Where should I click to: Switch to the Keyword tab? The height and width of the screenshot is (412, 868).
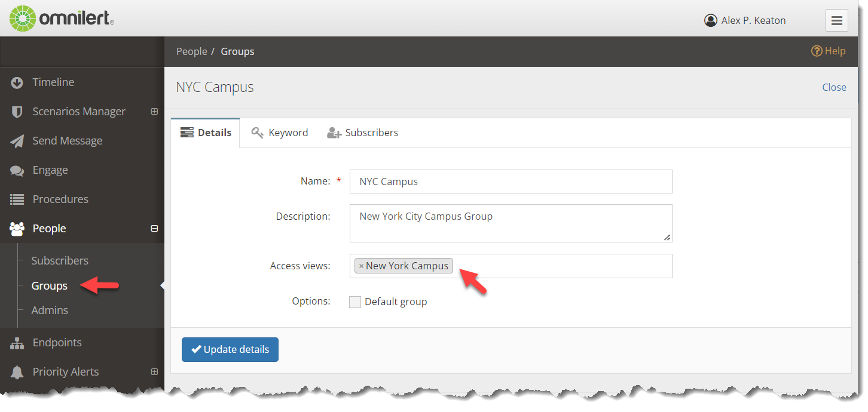coord(279,133)
